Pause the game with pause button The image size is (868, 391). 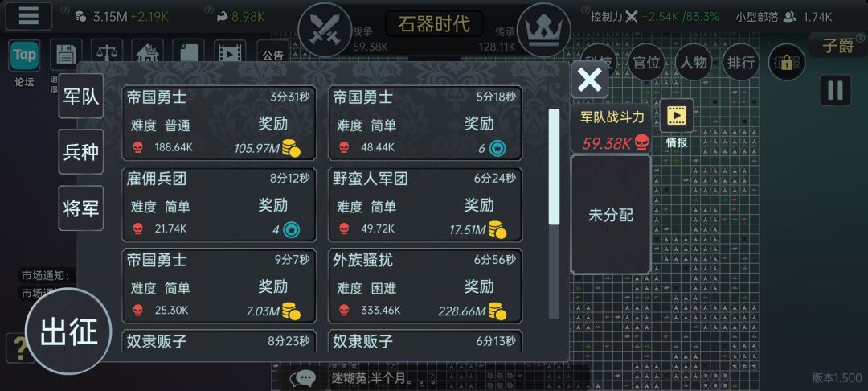click(835, 90)
